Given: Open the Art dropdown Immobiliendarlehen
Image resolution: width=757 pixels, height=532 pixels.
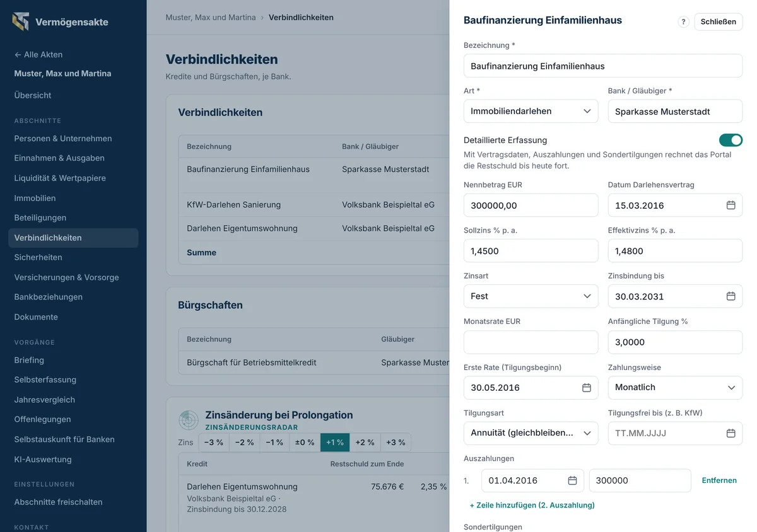Looking at the screenshot, I should click(531, 111).
